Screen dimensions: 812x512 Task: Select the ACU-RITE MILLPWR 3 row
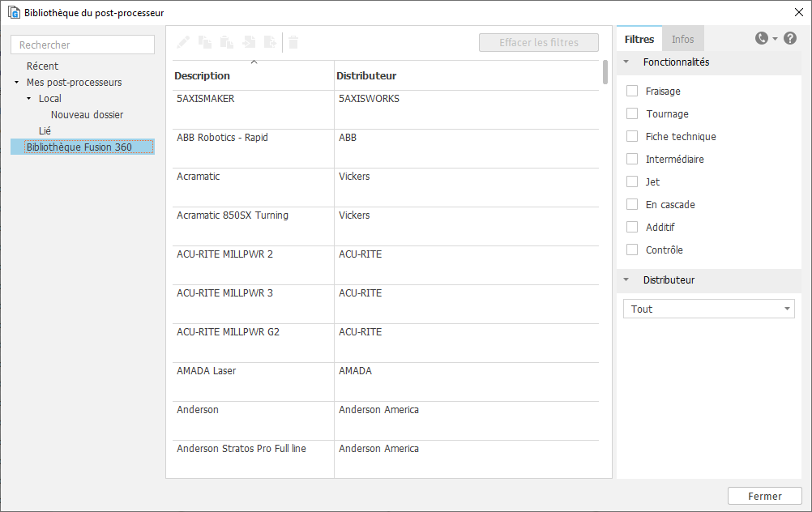click(385, 304)
